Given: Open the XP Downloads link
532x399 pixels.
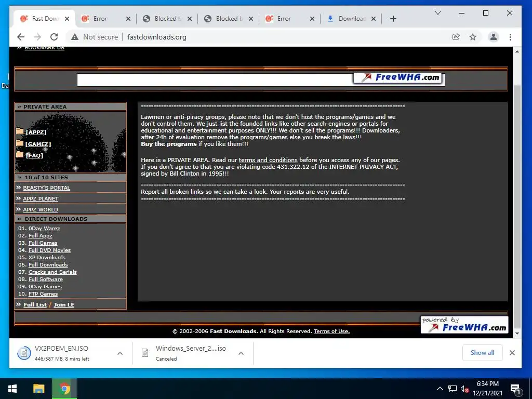Looking at the screenshot, I should (47, 257).
